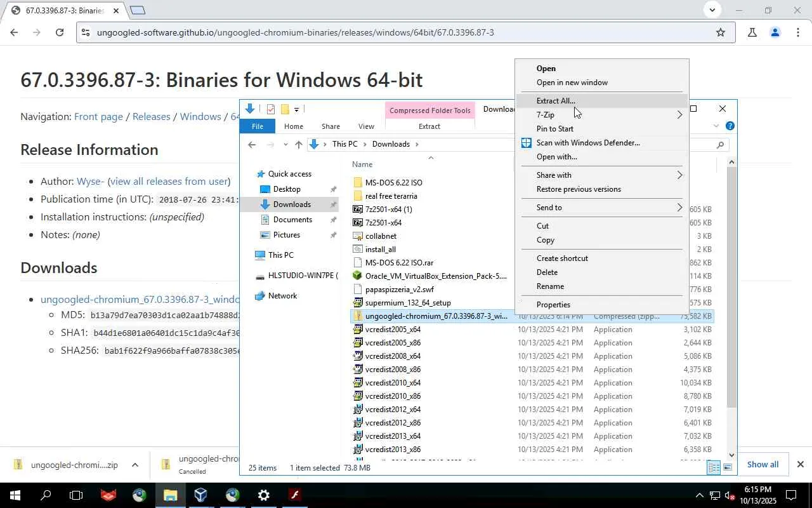Open the browser's three-dot menu
The image size is (812, 508).
tap(797, 32)
